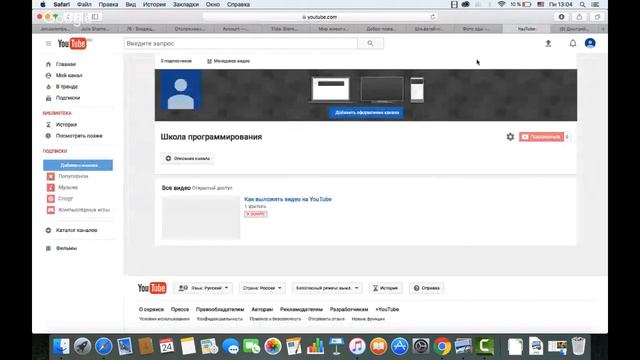Image resolution: width=640 pixels, height=360 pixels.
Task: Click the YouTube logo in header
Action: pos(72,43)
